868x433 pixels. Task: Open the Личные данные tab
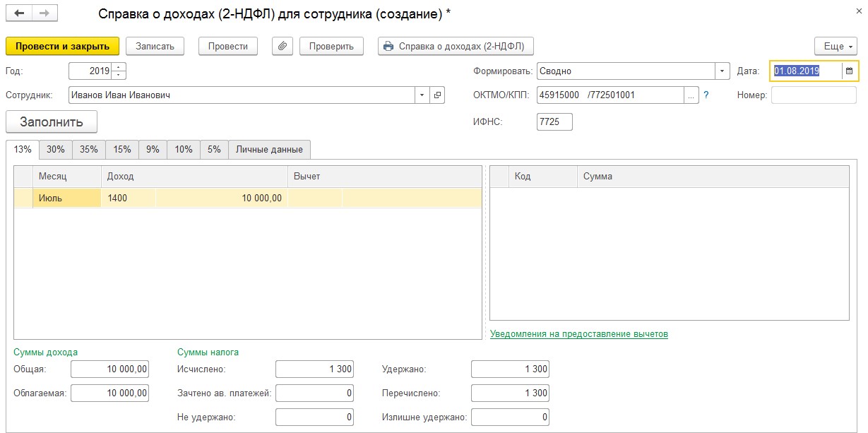[269, 150]
